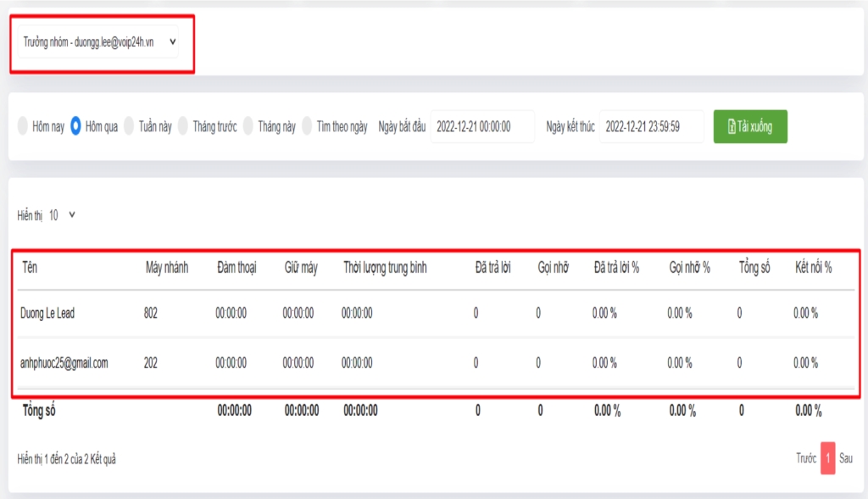Enable the Tìm theo ngày option
The height and width of the screenshot is (499, 868).
coord(309,127)
